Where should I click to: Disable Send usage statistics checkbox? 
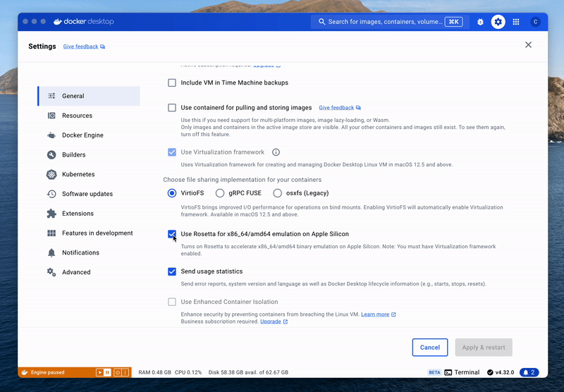point(172,271)
